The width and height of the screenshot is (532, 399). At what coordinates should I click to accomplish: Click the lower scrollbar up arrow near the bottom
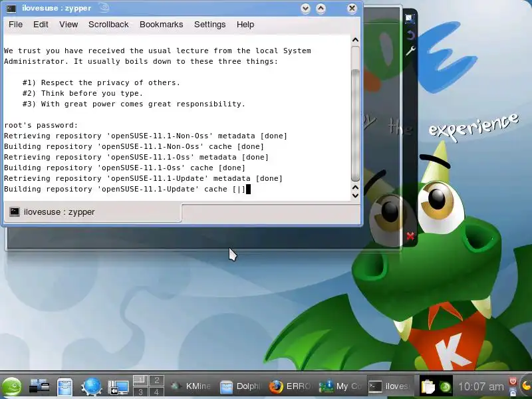355,188
